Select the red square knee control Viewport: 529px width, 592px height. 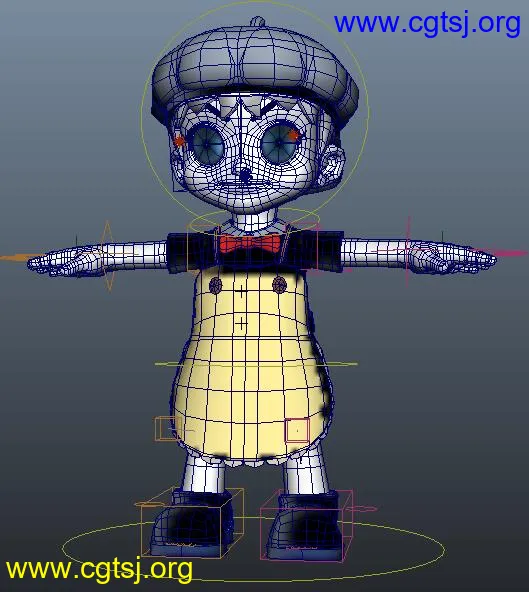pyautogui.click(x=297, y=430)
